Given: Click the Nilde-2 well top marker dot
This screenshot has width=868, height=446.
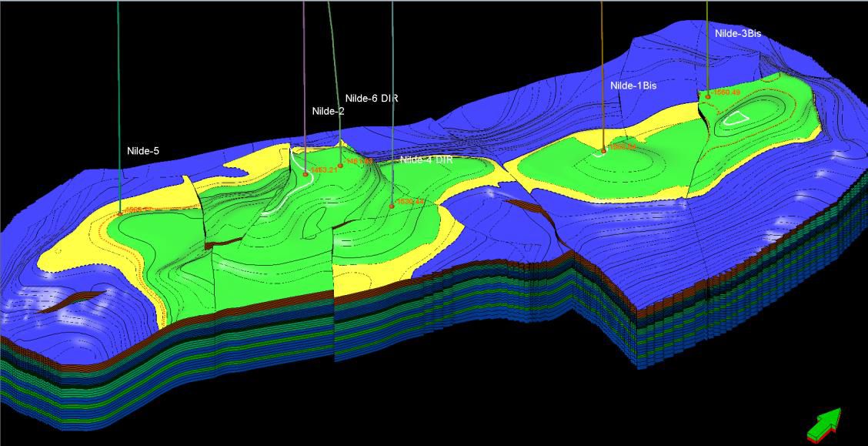Looking at the screenshot, I should pyautogui.click(x=305, y=174).
